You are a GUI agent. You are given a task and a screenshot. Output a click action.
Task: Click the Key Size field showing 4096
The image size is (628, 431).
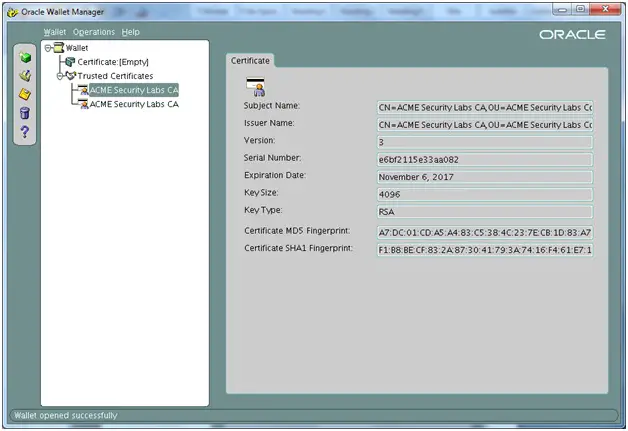(x=485, y=194)
